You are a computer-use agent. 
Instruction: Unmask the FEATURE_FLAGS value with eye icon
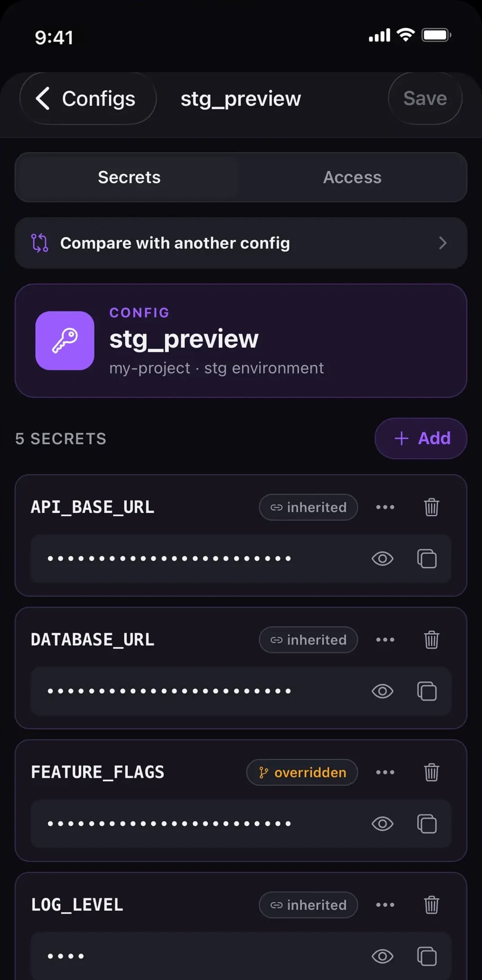pyautogui.click(x=382, y=823)
